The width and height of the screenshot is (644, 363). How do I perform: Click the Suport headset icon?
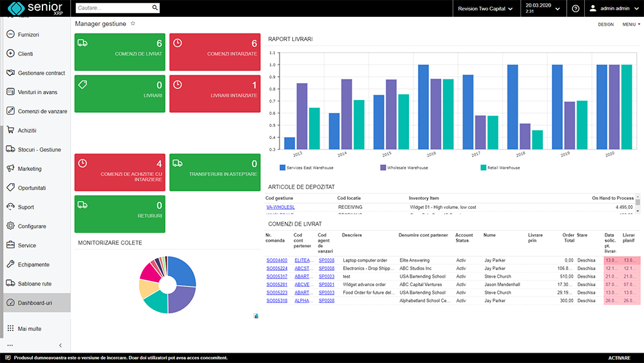click(x=11, y=206)
